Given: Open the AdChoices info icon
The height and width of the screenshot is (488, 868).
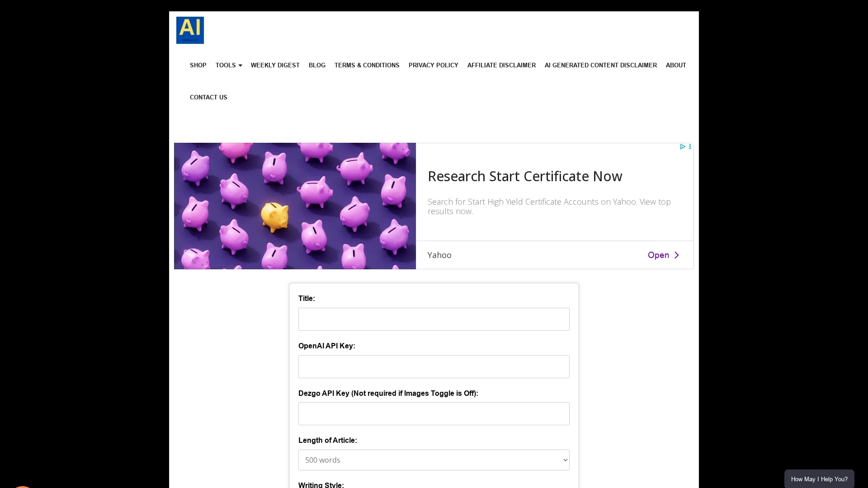Looking at the screenshot, I should (682, 147).
